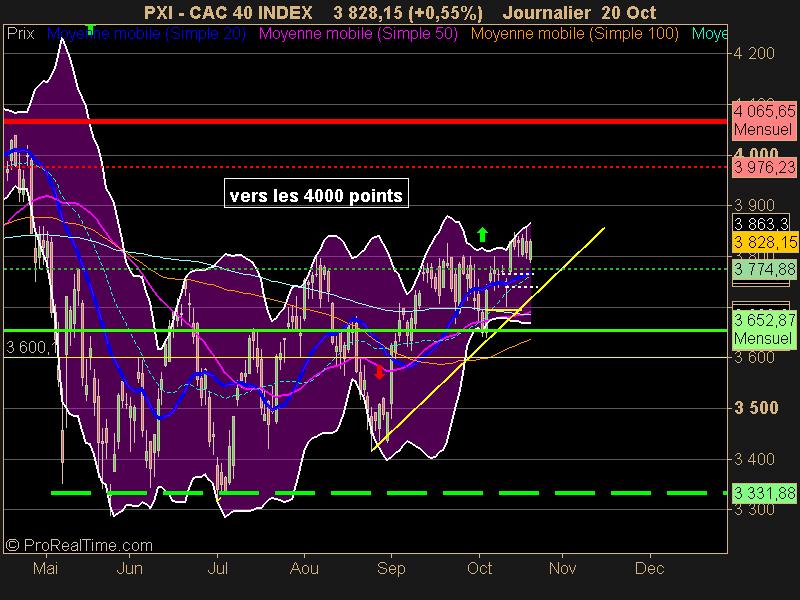Click the 3 500 axis value
The width and height of the screenshot is (800, 600).
756,408
